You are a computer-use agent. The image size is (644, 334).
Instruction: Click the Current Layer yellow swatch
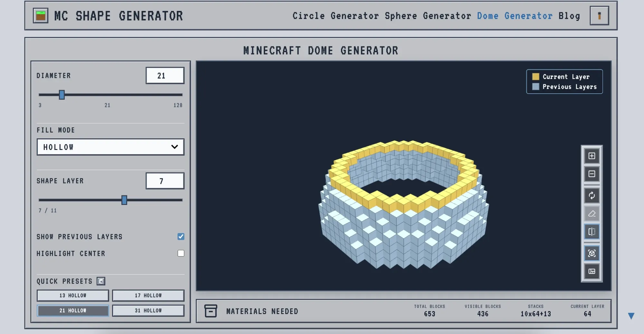click(535, 77)
